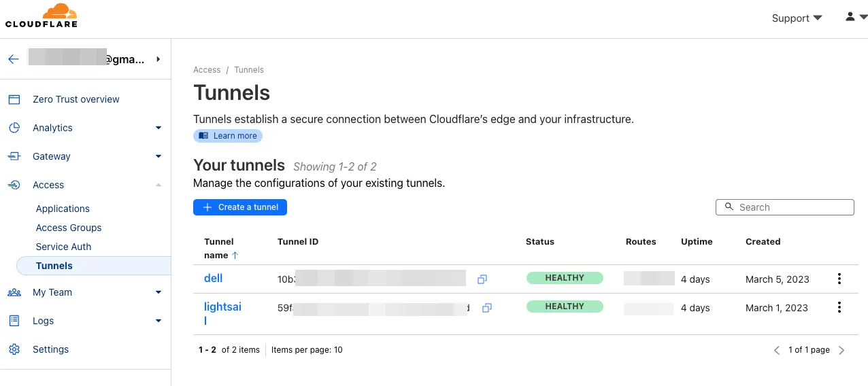Click the Create a tunnel button

tap(240, 207)
